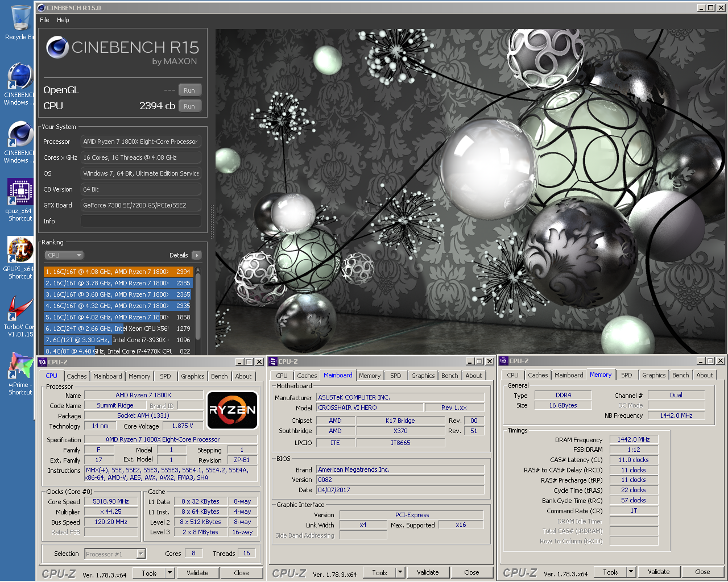Click Close button in left CPU-Z
This screenshot has height=582, width=728.
(241, 573)
